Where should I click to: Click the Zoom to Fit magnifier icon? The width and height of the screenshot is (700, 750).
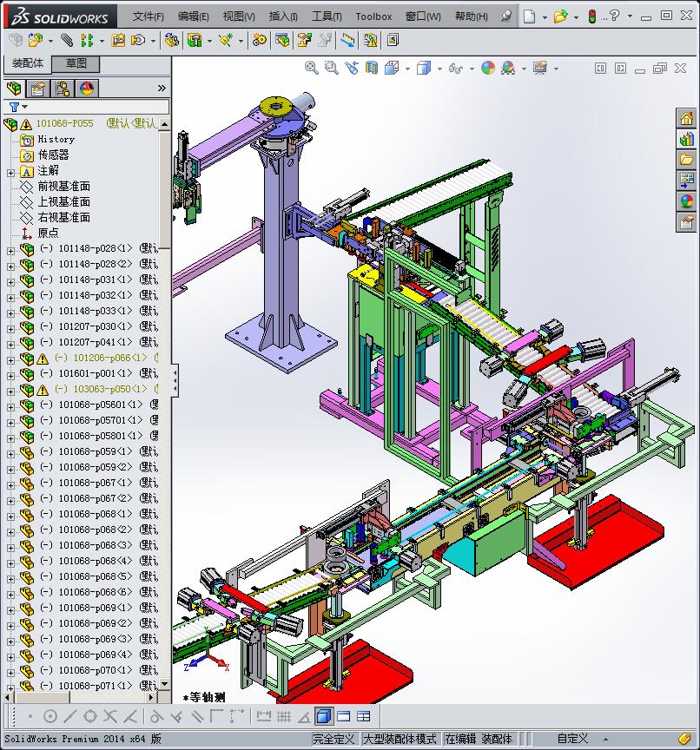[x=312, y=69]
